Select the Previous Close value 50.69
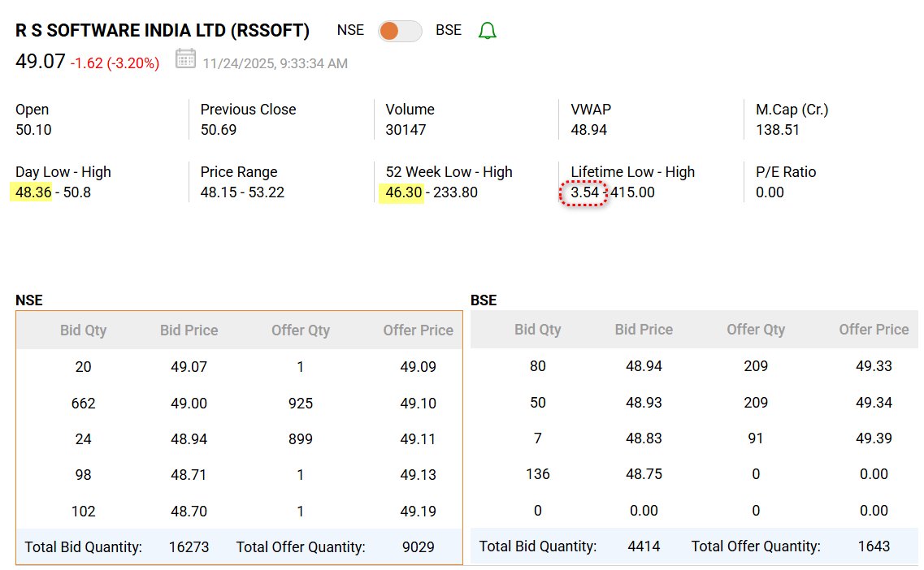Image resolution: width=924 pixels, height=570 pixels. 219,130
